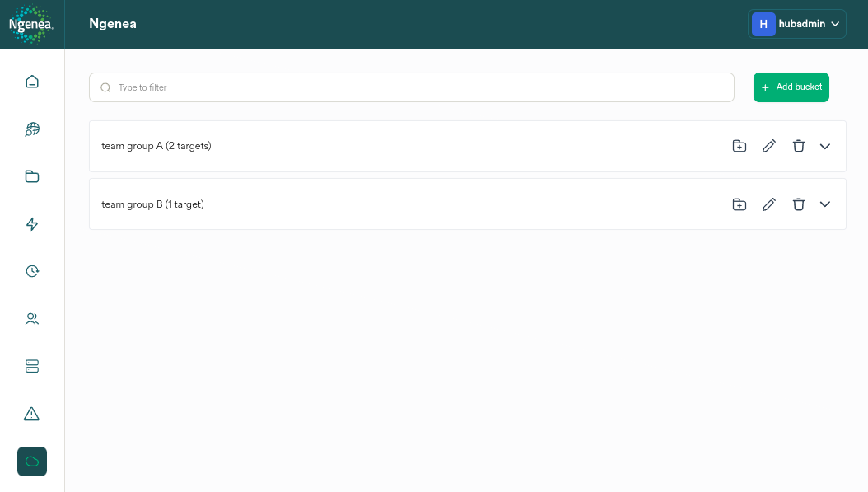Viewport: 868px width, 492px height.
Task: Click the users management icon
Action: (31, 318)
